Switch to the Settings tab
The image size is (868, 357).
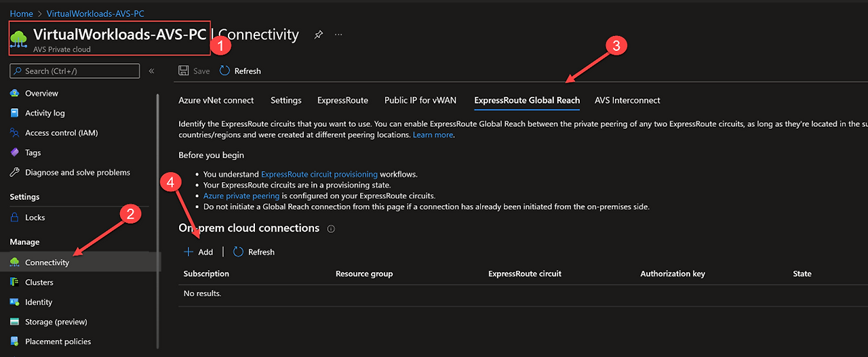click(286, 100)
